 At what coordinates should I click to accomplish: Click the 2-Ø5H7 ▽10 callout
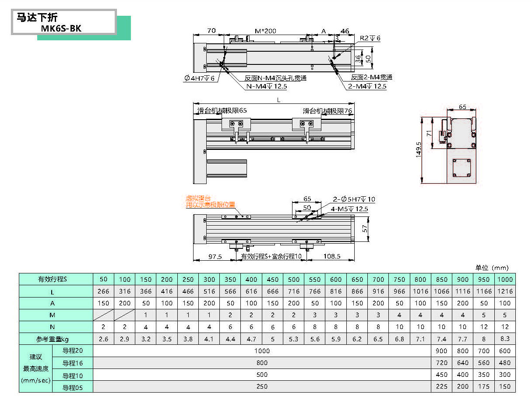click(x=354, y=199)
